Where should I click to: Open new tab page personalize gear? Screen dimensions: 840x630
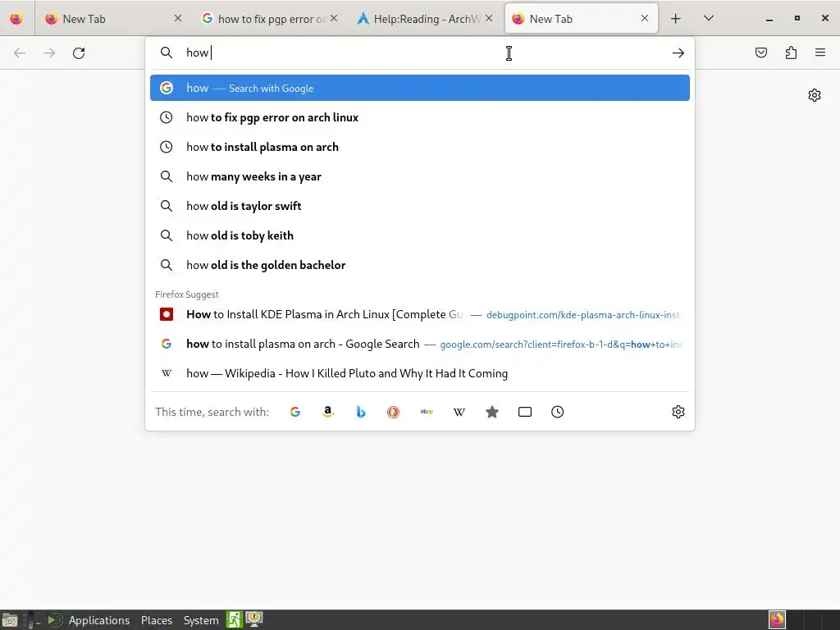tap(815, 95)
